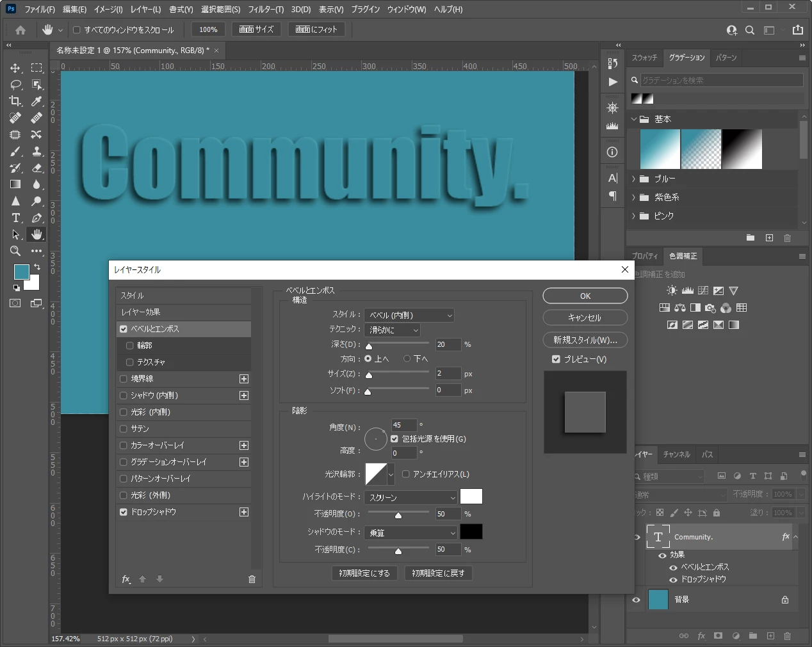Open the フィルター menu
812x647 pixels.
pos(266,10)
